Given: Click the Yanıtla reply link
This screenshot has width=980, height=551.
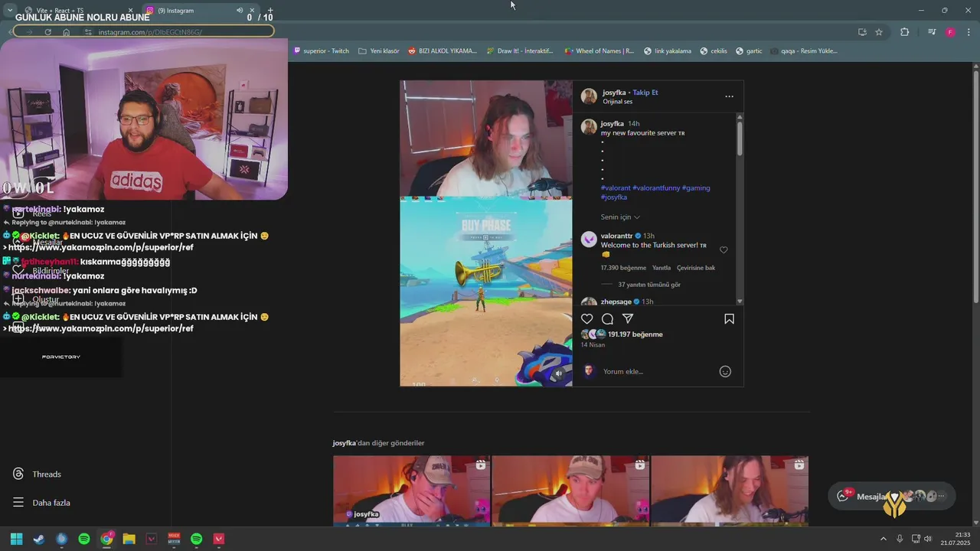Looking at the screenshot, I should 661,268.
